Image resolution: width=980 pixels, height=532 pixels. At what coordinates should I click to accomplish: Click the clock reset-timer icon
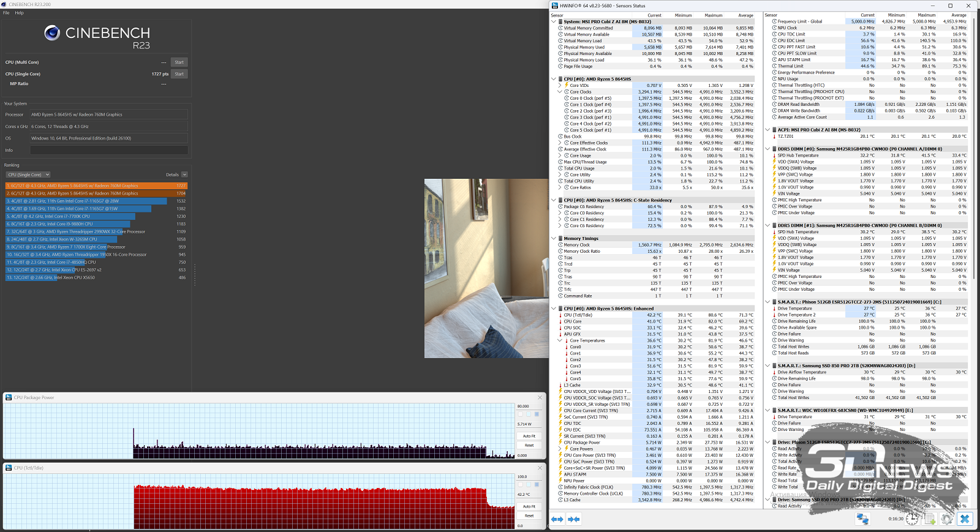coord(912,519)
